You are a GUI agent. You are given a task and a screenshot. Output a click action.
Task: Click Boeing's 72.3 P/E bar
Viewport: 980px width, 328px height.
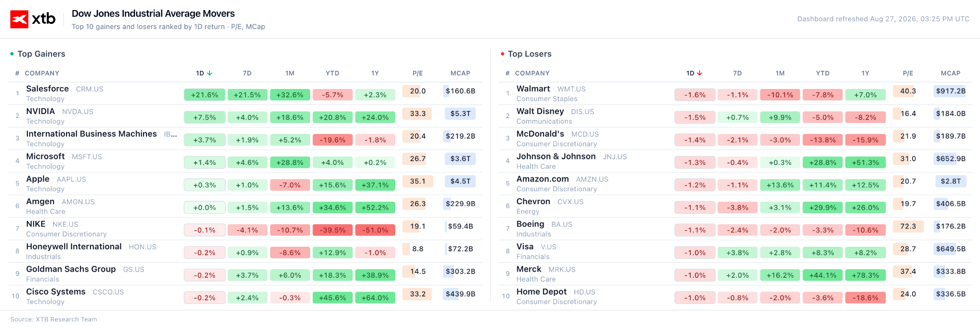point(908,226)
